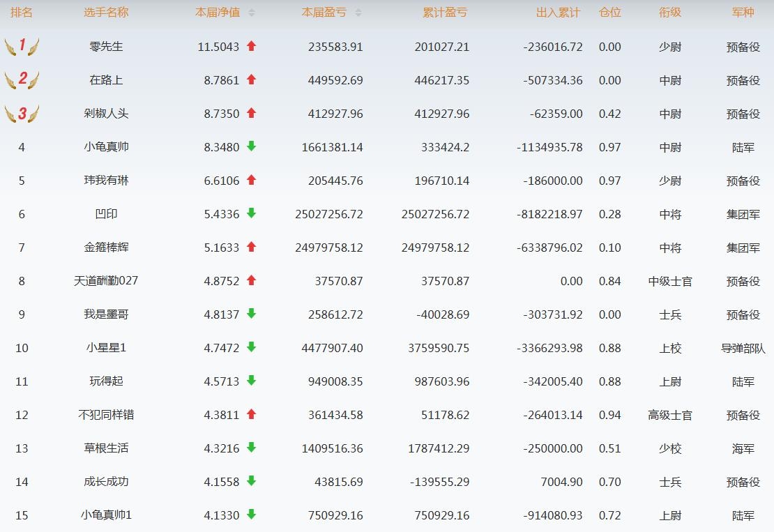Sort by 本届净值 using its sort arrows
The image size is (774, 532).
click(x=252, y=13)
